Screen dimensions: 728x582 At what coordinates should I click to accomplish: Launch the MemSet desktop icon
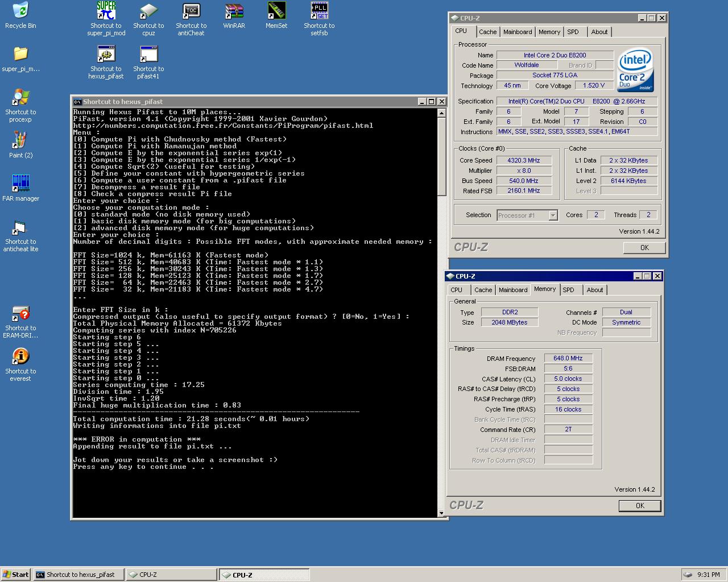click(x=276, y=10)
